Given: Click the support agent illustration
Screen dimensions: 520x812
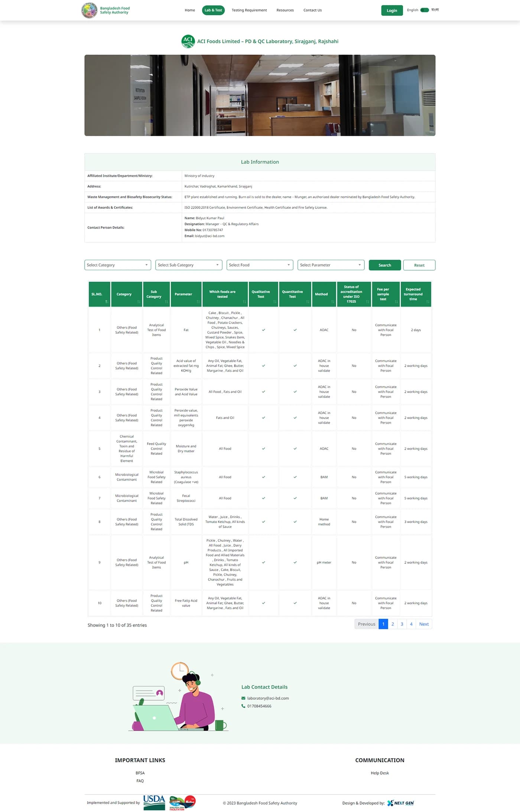Looking at the screenshot, I should tap(178, 696).
